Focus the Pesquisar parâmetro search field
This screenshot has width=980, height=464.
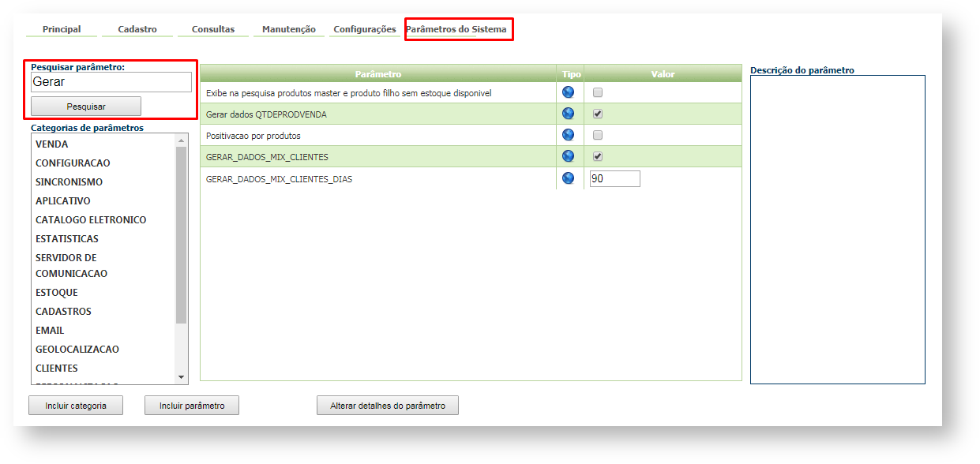[111, 82]
